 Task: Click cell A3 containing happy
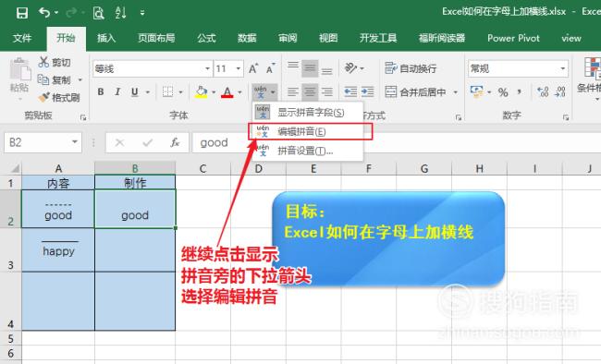point(58,250)
